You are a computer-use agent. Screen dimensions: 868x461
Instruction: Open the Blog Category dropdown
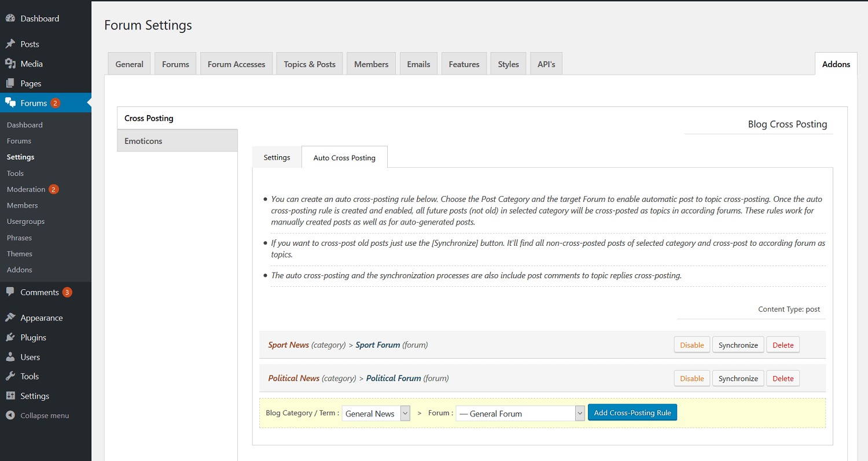click(x=376, y=414)
